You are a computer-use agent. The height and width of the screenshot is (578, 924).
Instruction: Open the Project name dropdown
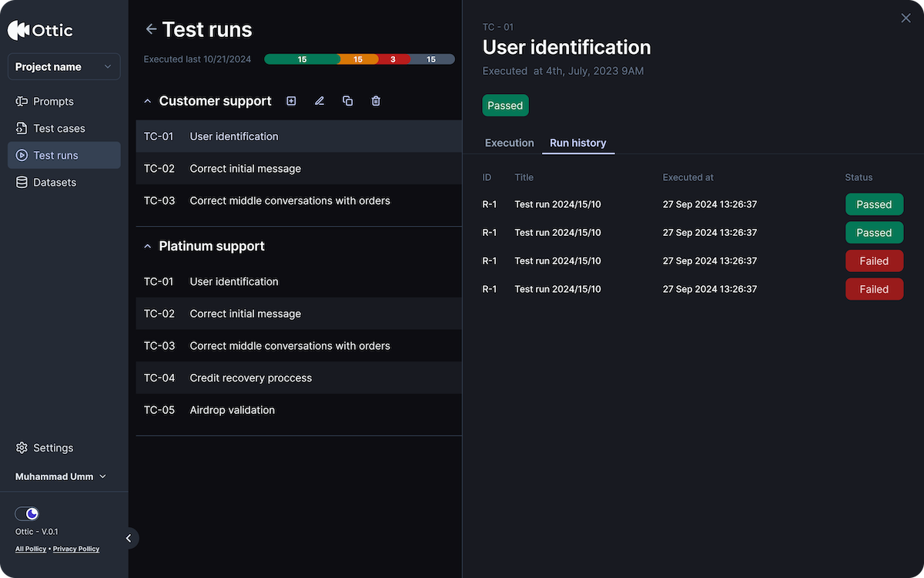pos(64,67)
